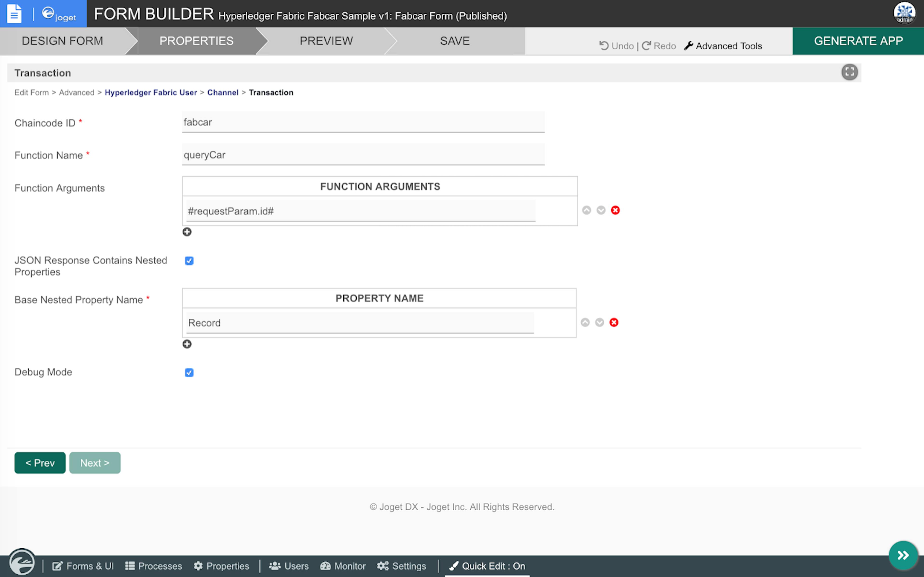924x577 pixels.
Task: Click the < Prev button
Action: (x=40, y=463)
